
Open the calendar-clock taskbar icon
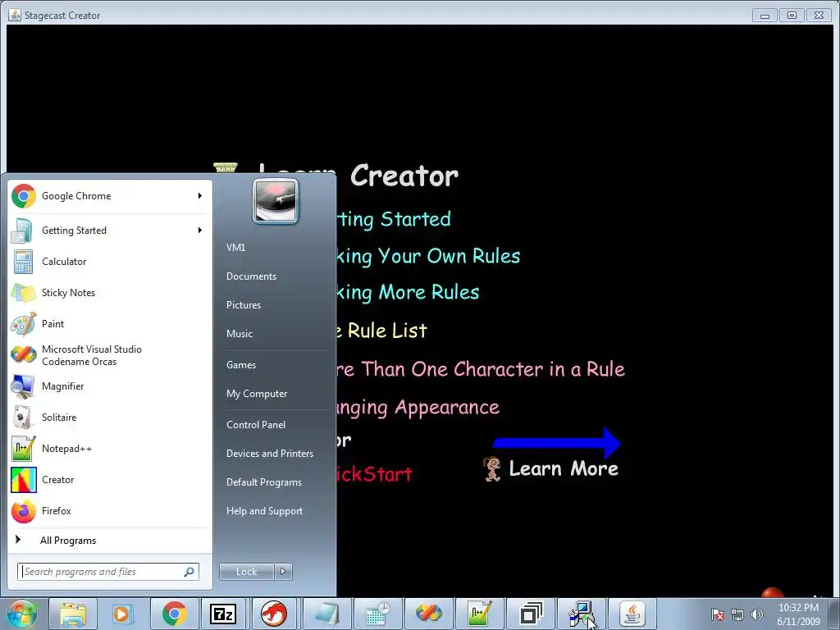coord(377,614)
